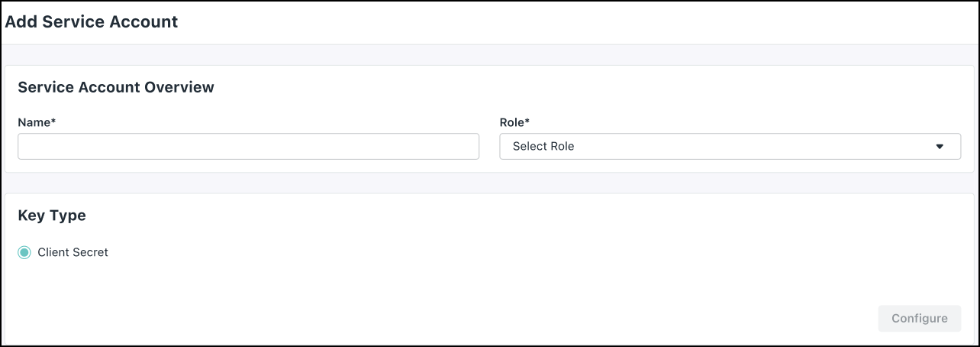Click the Key Type section heading

tap(52, 216)
